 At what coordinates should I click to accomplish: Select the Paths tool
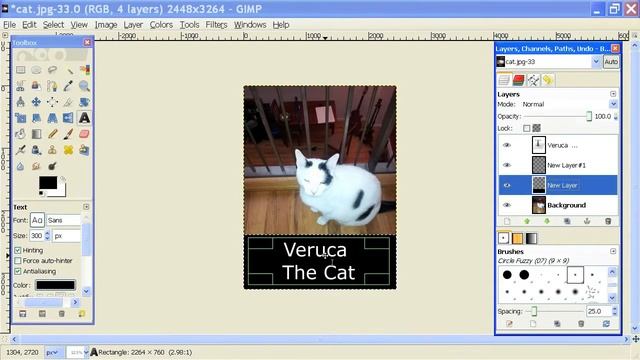(52, 86)
